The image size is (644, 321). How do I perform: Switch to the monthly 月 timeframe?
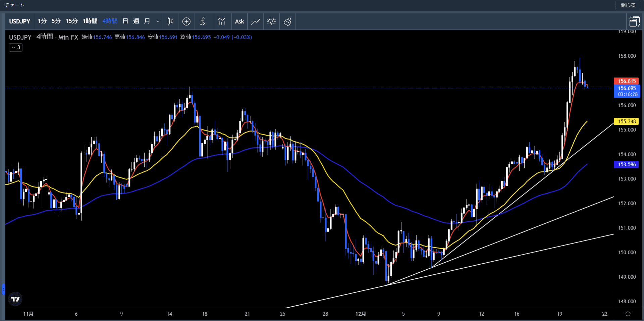147,21
